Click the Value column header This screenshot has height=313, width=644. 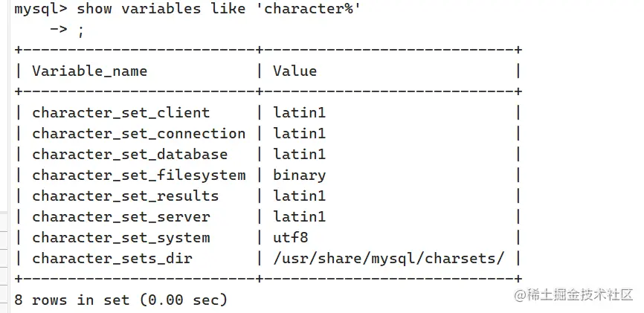(295, 71)
